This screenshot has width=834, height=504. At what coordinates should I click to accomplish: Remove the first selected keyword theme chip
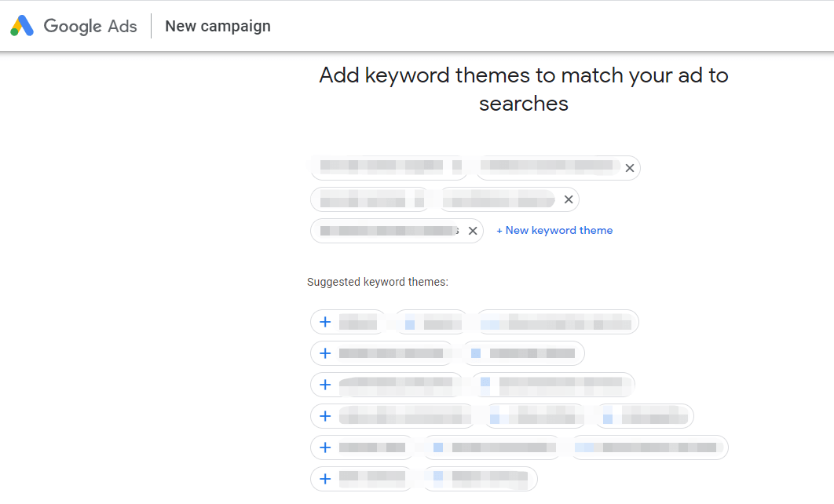pos(630,168)
